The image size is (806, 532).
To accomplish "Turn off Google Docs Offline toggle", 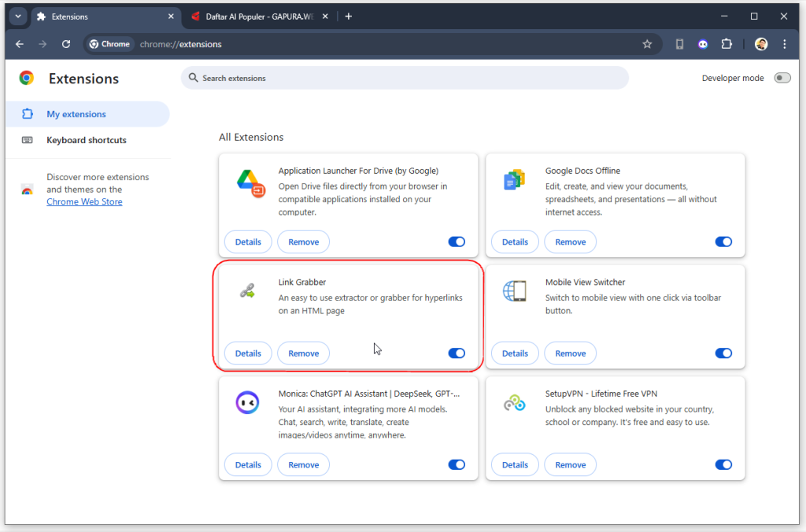I will [723, 242].
